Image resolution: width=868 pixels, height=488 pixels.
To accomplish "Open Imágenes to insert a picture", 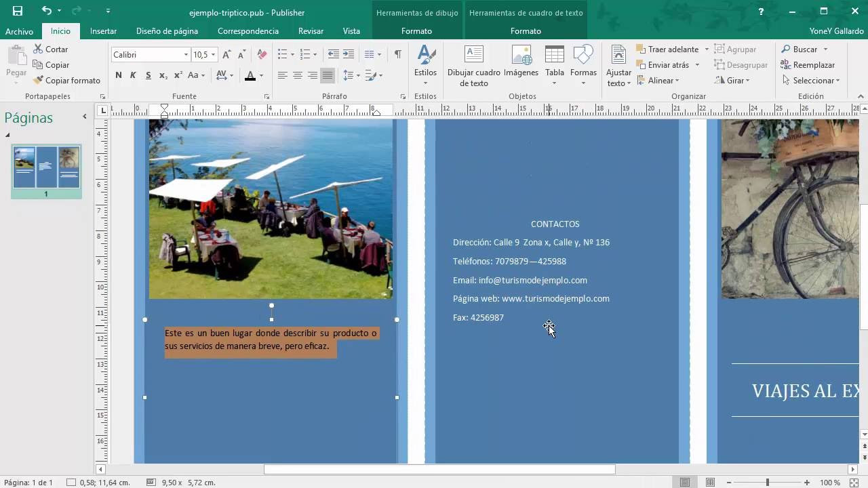I will click(x=521, y=64).
